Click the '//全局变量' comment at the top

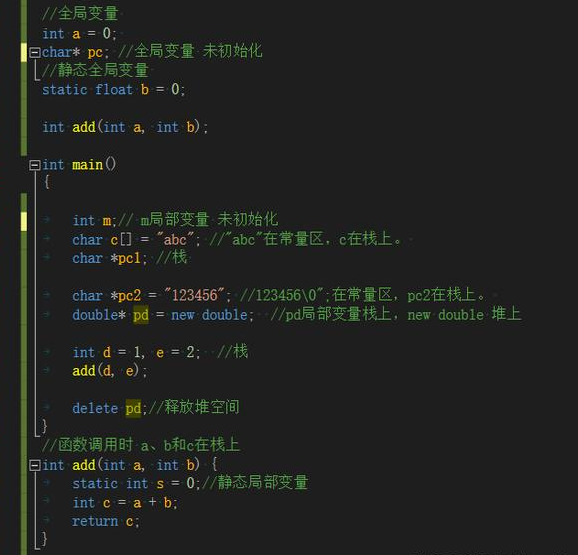pos(80,14)
